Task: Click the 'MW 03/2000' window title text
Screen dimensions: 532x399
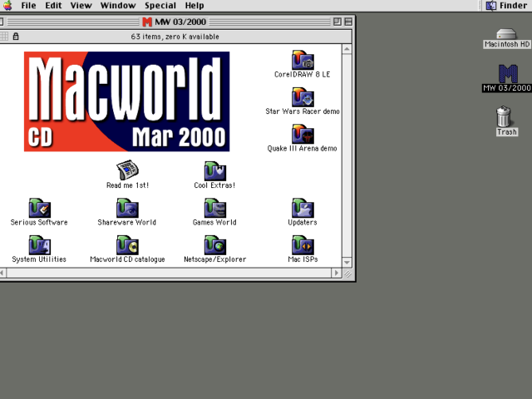Action: click(x=180, y=22)
